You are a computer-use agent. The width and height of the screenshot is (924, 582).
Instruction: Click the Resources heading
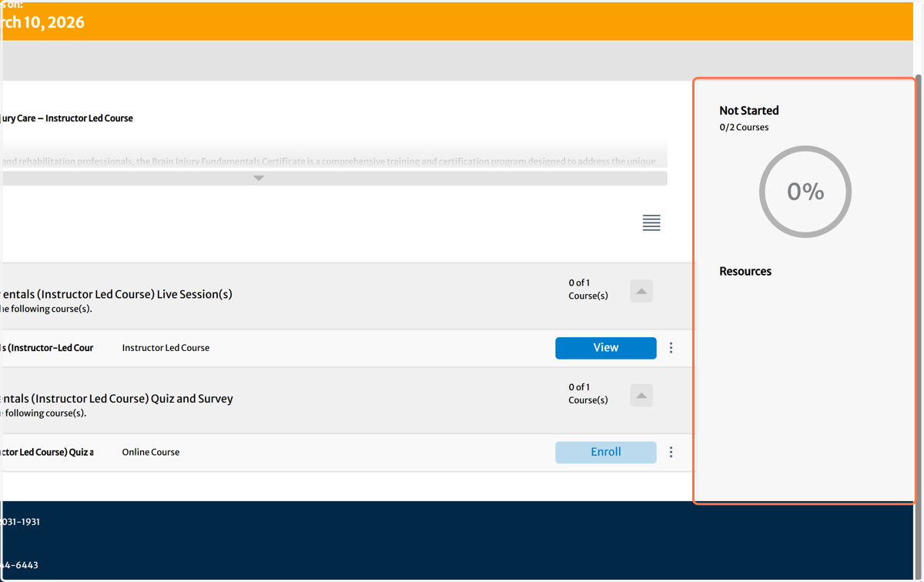coord(745,272)
